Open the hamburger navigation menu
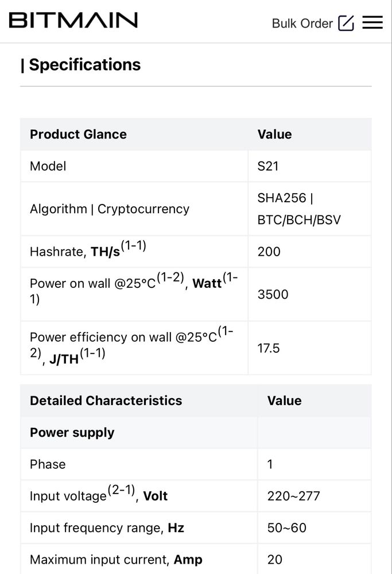 pos(372,23)
